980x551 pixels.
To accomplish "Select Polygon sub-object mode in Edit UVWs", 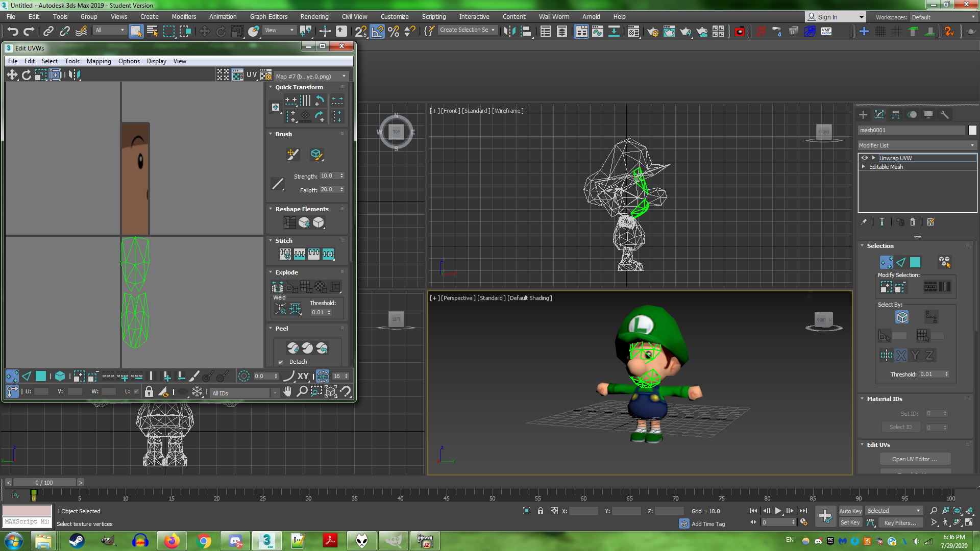I will click(x=41, y=377).
